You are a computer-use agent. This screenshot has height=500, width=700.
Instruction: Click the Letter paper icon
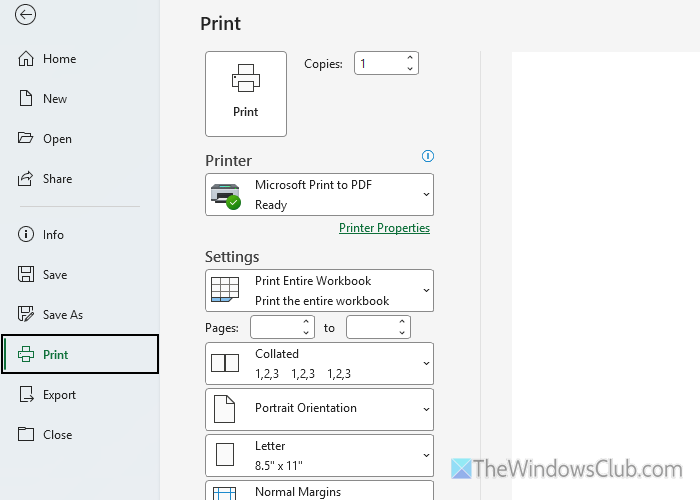[225, 454]
